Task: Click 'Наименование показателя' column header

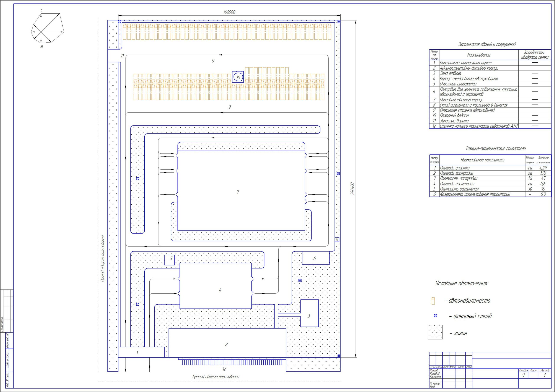Action: [x=482, y=160]
